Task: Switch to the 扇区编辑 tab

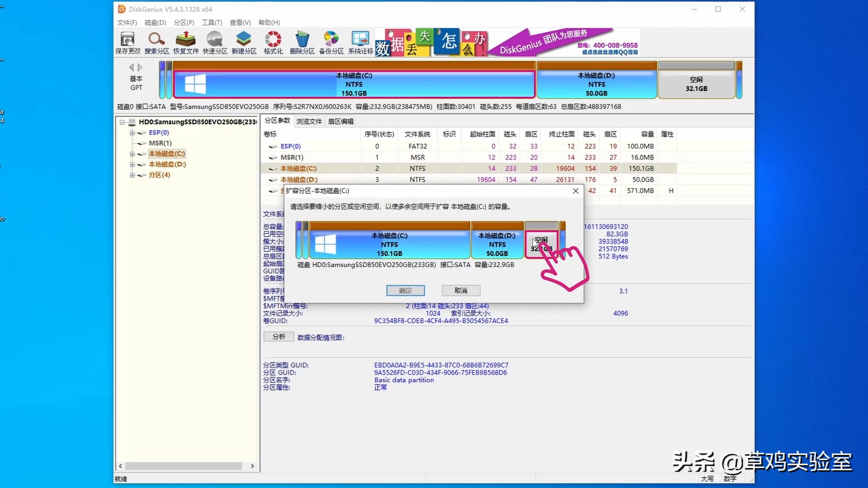Action: (x=340, y=121)
